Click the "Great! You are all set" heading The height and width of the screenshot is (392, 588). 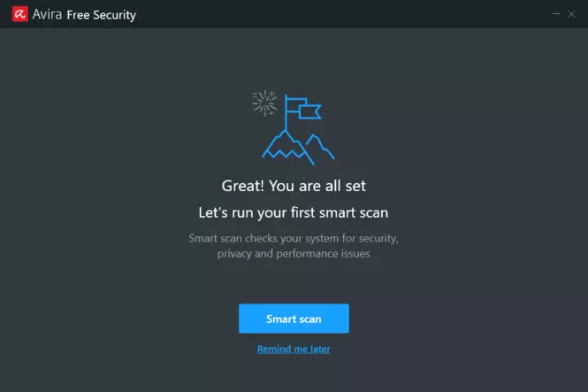[x=294, y=186]
